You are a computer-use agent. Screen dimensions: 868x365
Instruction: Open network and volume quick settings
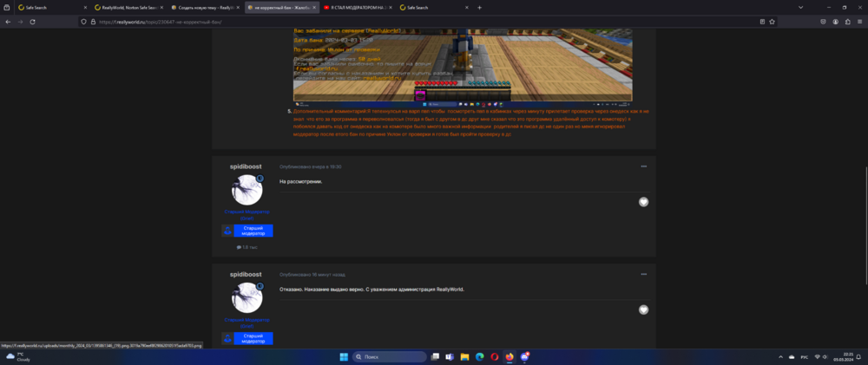(x=821, y=356)
